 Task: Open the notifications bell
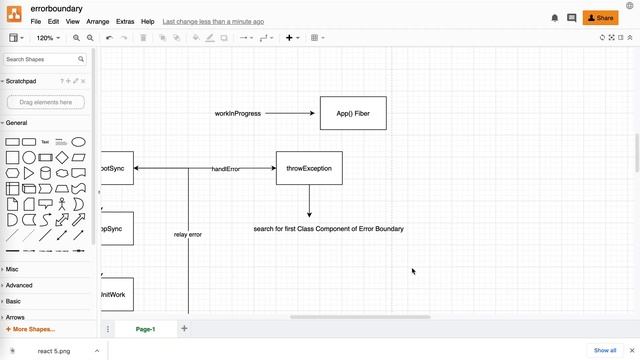point(555,18)
